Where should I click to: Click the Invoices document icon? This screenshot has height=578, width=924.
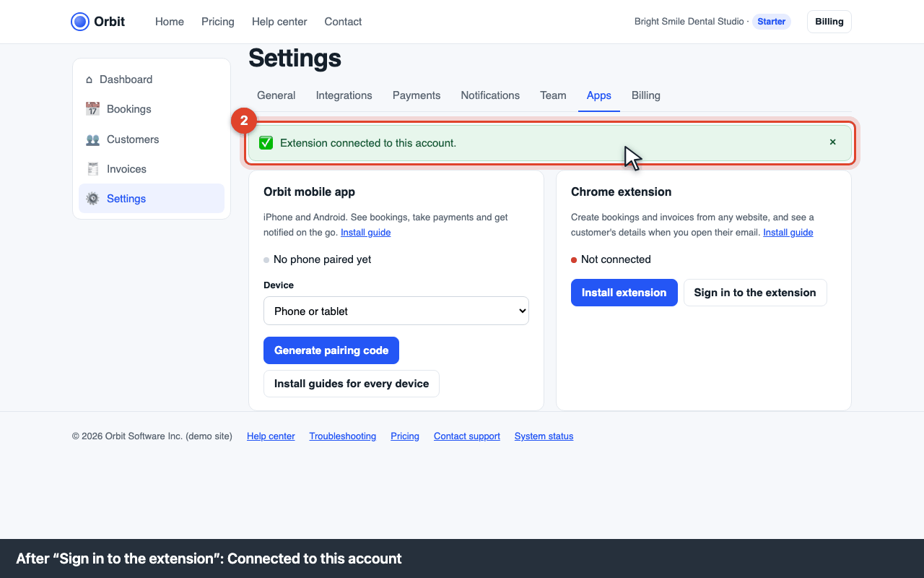pos(92,169)
